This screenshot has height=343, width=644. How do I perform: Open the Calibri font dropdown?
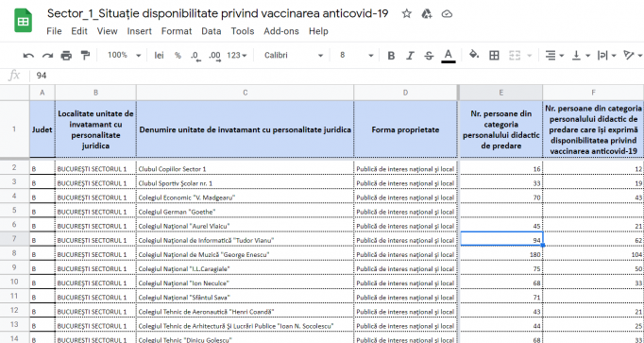click(294, 55)
